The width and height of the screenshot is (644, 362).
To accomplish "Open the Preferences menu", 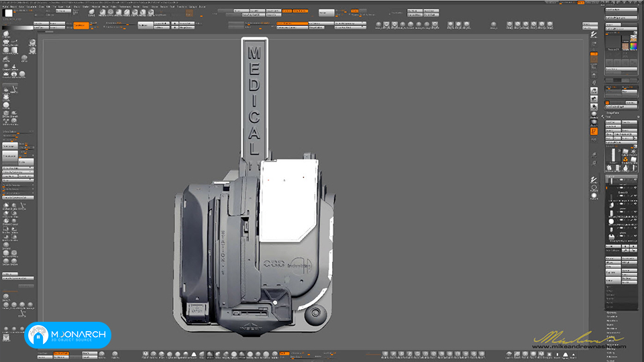I will (x=125, y=7).
